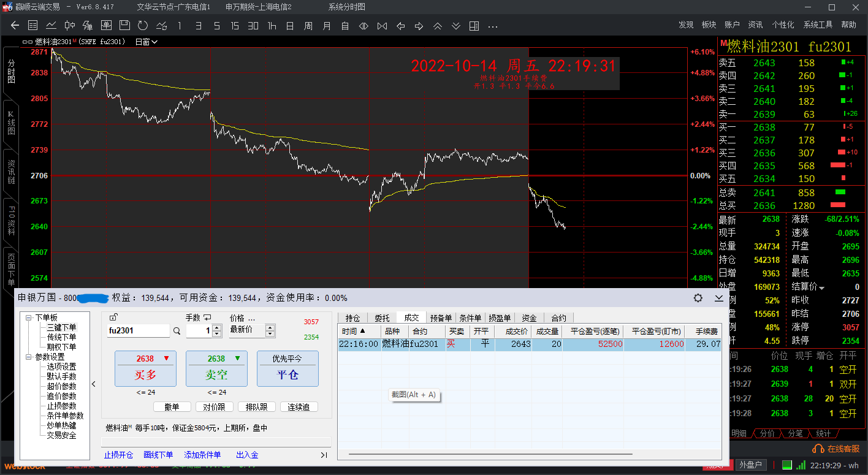This screenshot has height=475, width=868.
Task: Select 传统下单 in the tree
Action: point(61,337)
